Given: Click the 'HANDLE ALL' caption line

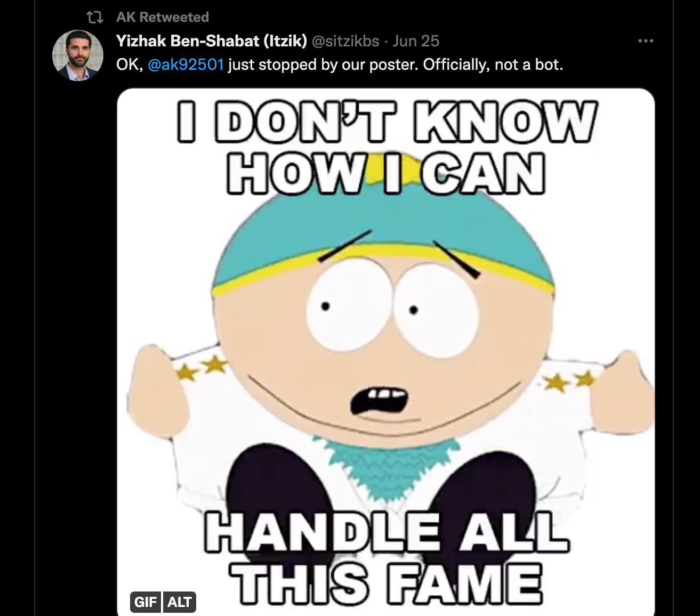Looking at the screenshot, I should (x=387, y=532).
